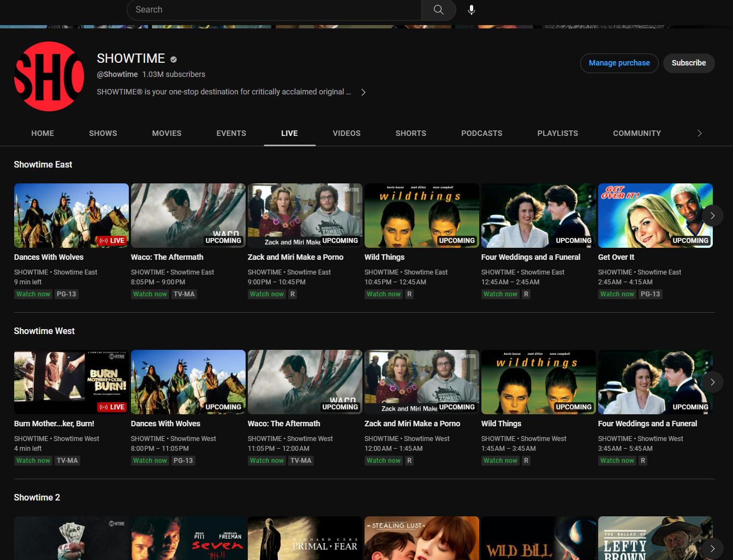This screenshot has width=733, height=560.
Task: Click the PG-13 rating badge under Get Over It
Action: point(651,294)
